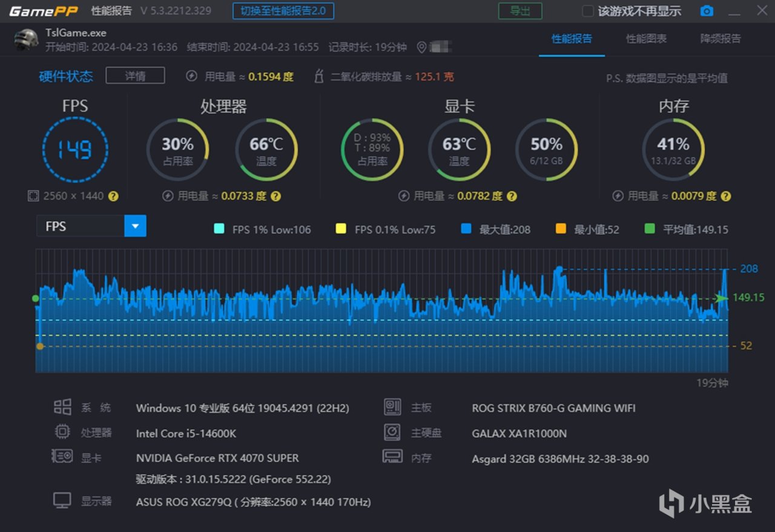Click the memory module icon by Asgard 32GB
This screenshot has height=532, width=775.
(x=392, y=456)
